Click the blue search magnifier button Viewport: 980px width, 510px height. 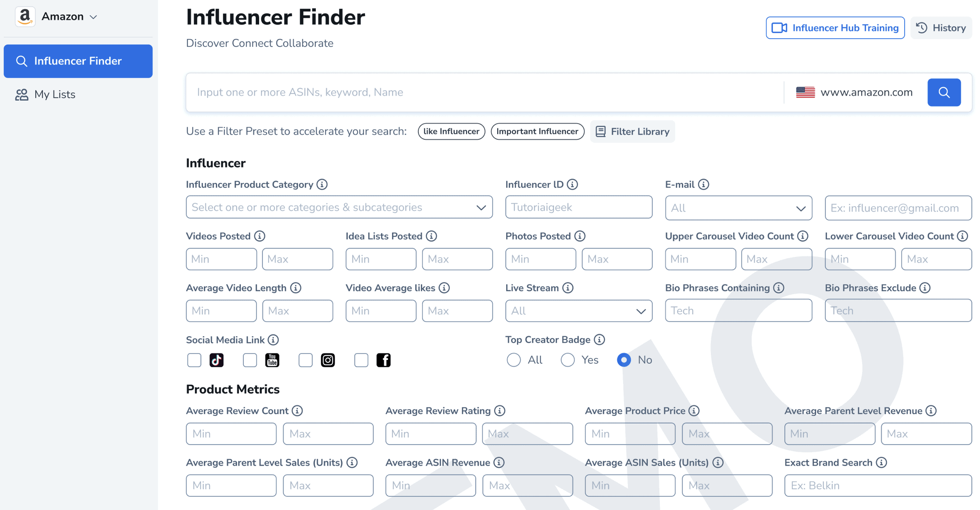click(x=944, y=92)
